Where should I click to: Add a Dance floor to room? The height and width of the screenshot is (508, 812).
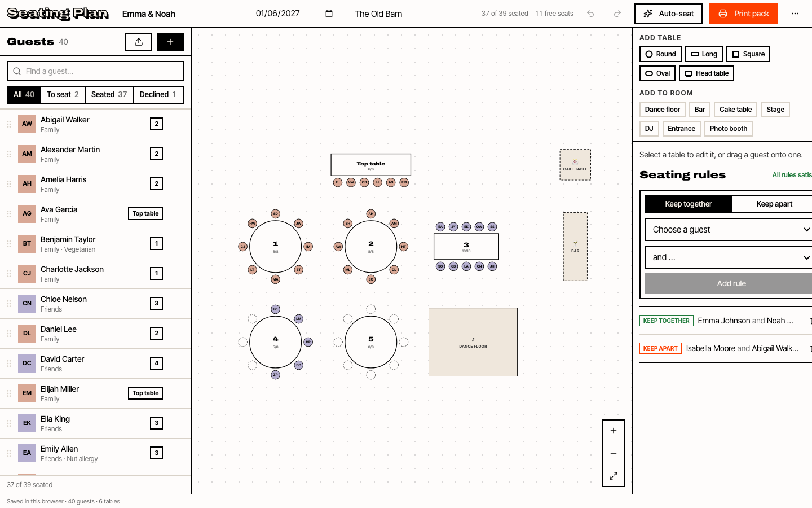pos(663,110)
